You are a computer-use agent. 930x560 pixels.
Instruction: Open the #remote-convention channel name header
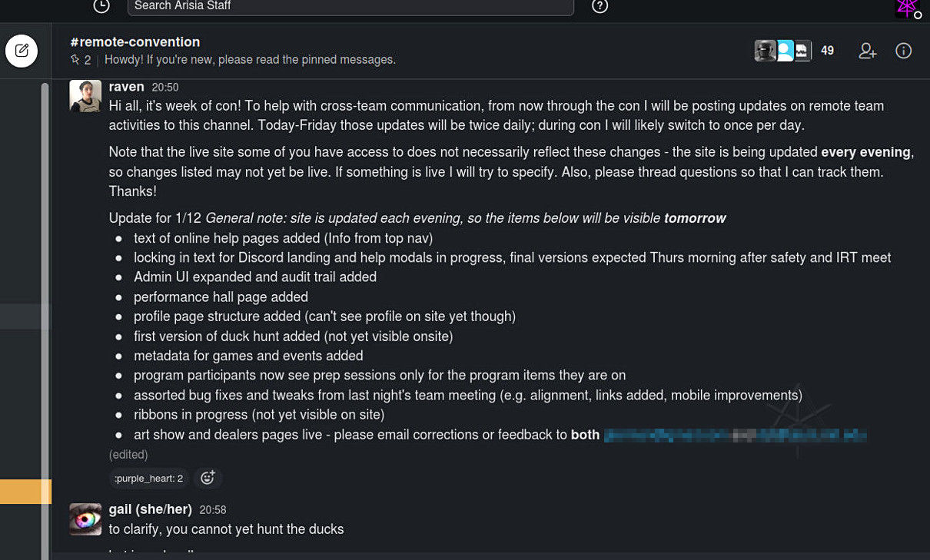pos(135,41)
